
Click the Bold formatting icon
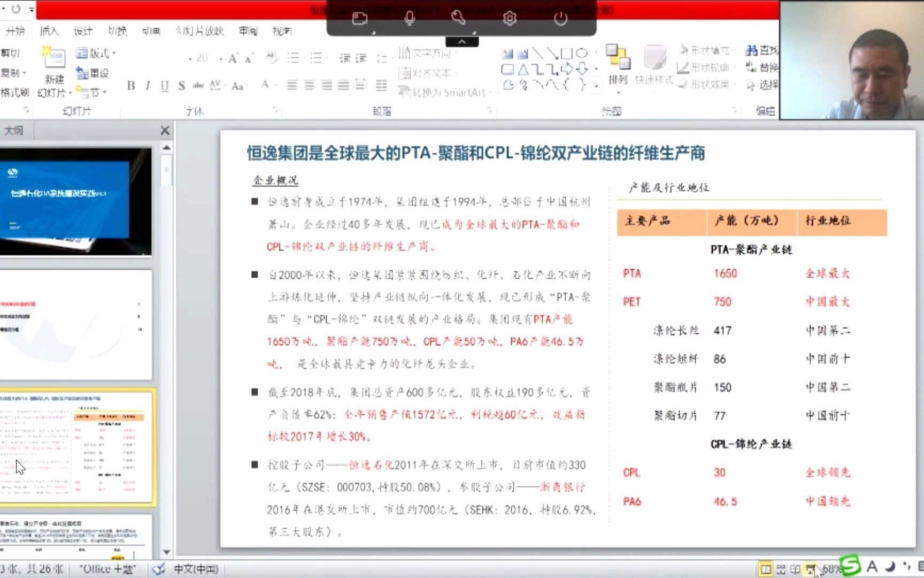131,86
